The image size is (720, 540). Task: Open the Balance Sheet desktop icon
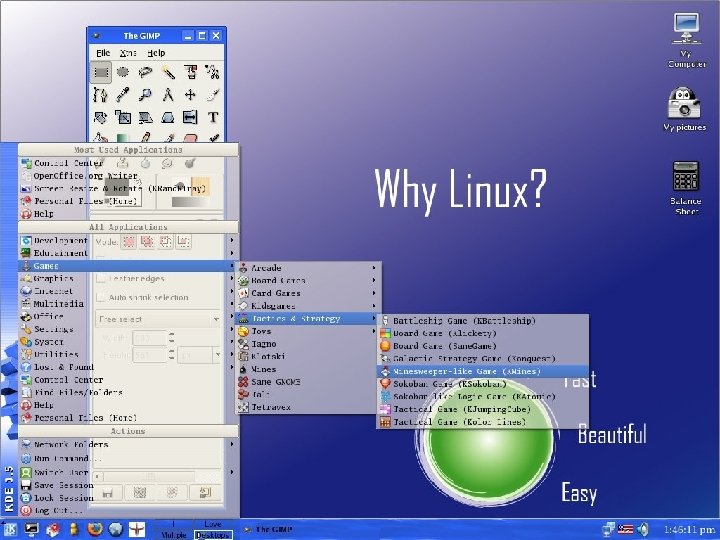click(x=686, y=187)
